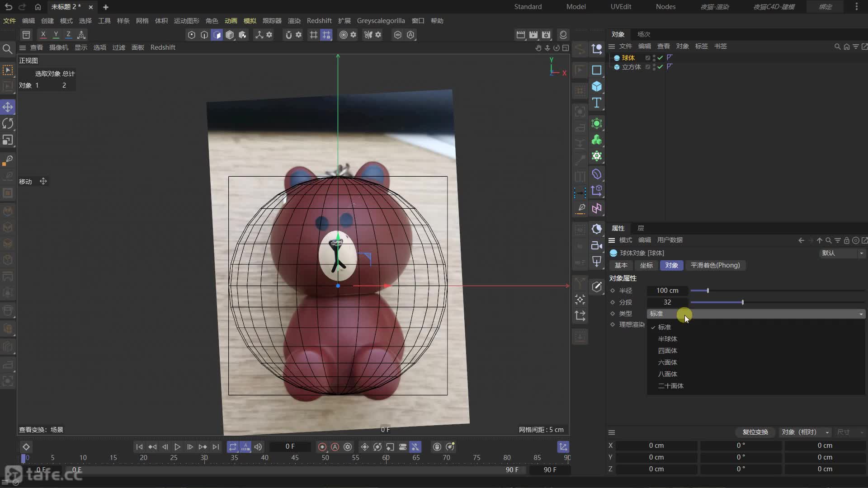The width and height of the screenshot is (868, 488).
Task: Open the 文件 main menu
Action: pos(9,21)
